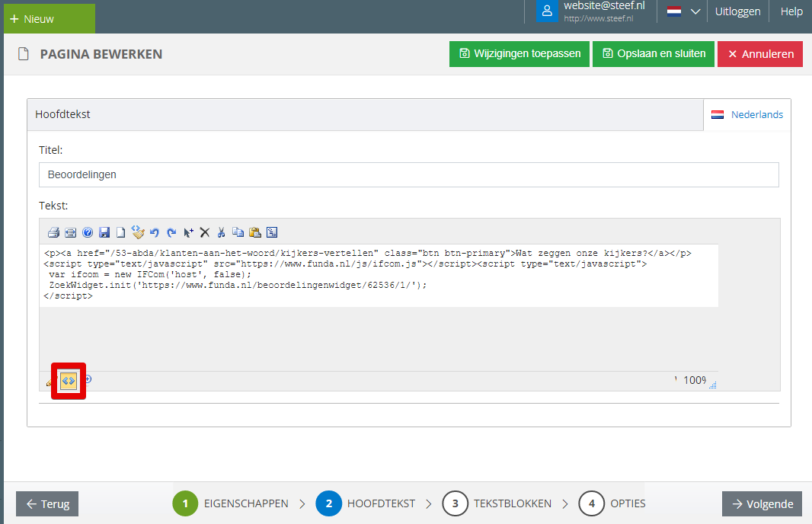Open the Help link in top bar
This screenshot has width=812, height=524.
click(x=791, y=11)
